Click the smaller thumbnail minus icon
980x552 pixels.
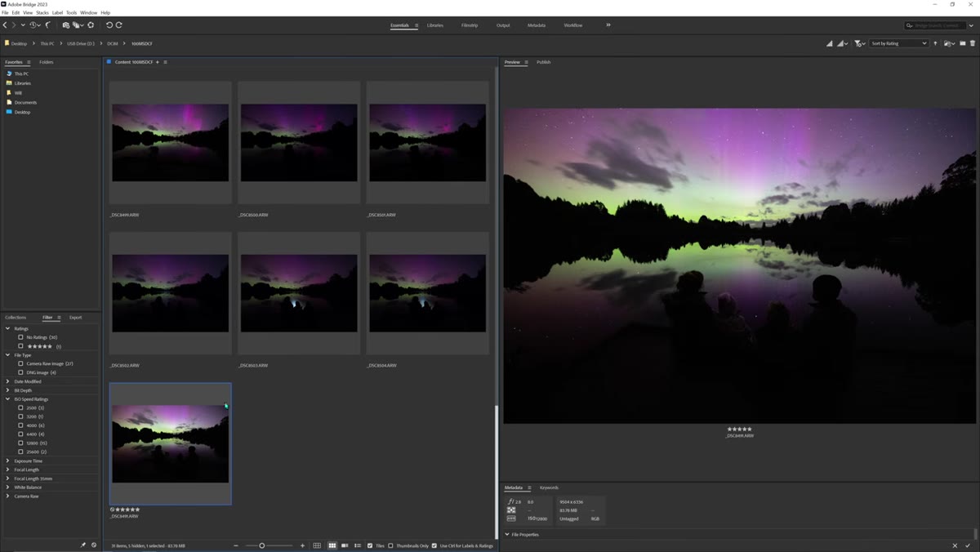(236, 545)
